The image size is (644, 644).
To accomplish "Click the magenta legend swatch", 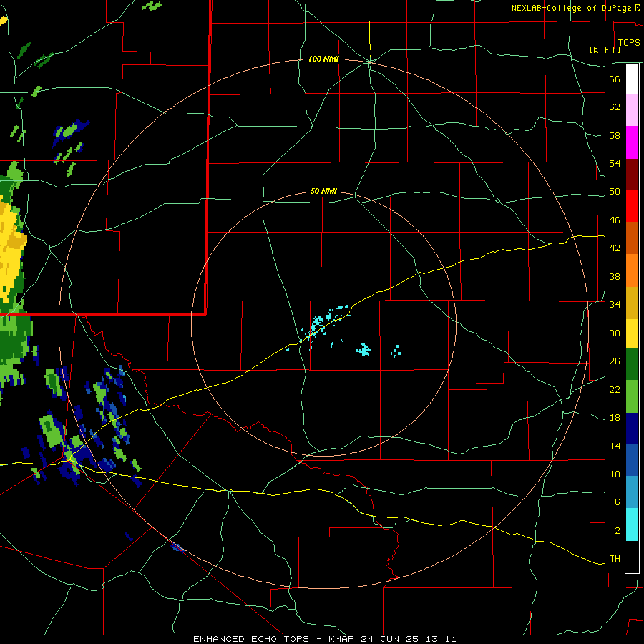I will 632,142.
